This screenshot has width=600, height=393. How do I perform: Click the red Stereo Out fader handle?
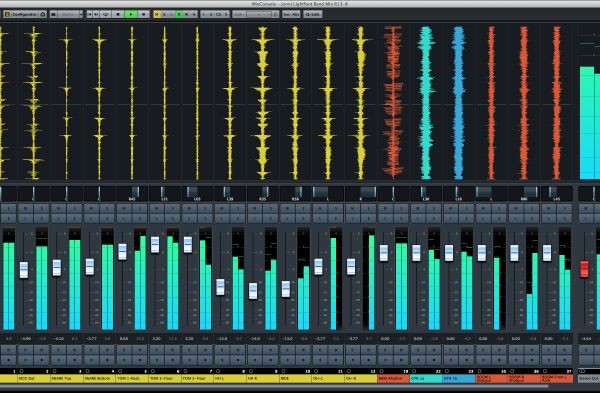point(584,269)
